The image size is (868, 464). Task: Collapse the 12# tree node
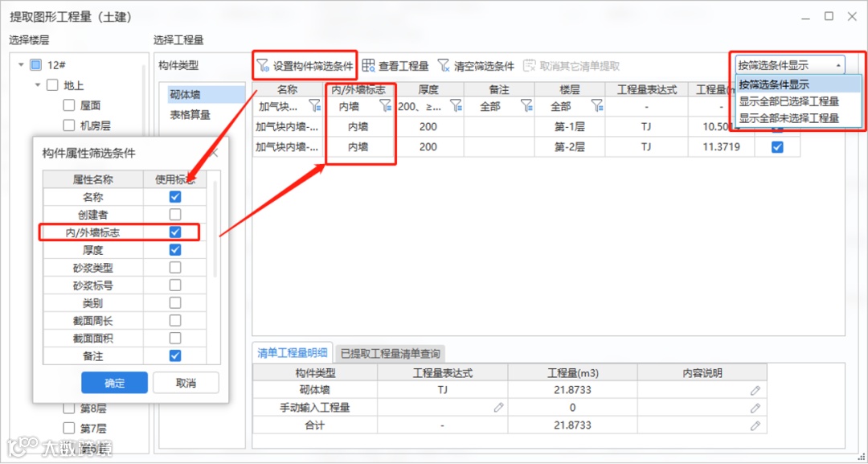[21, 65]
